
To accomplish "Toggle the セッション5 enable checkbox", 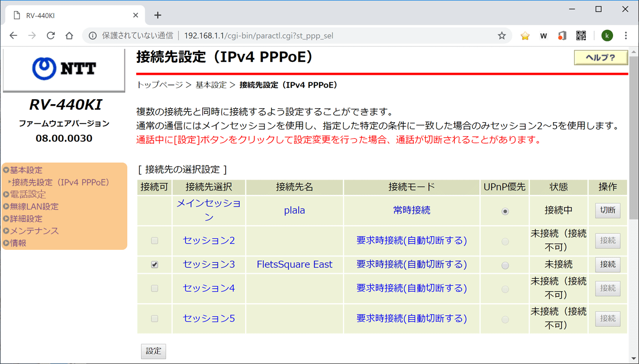I will pos(155,318).
